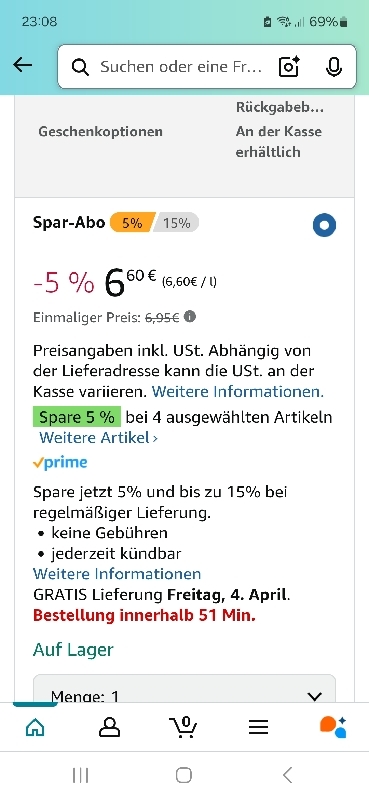369x800 pixels.
Task: Open Weitere Artikel chevron link
Action: pos(99,438)
